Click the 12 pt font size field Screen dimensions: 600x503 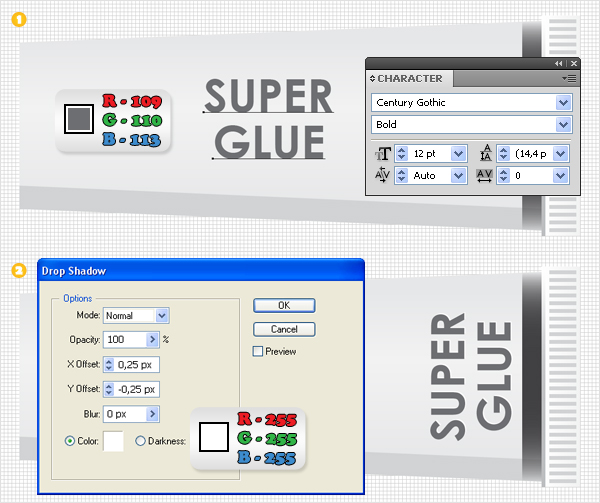click(x=429, y=154)
